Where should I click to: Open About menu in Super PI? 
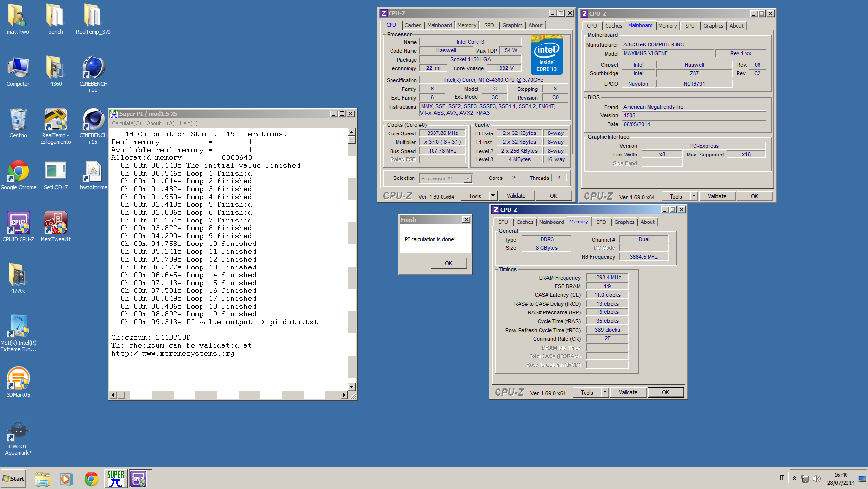point(160,123)
